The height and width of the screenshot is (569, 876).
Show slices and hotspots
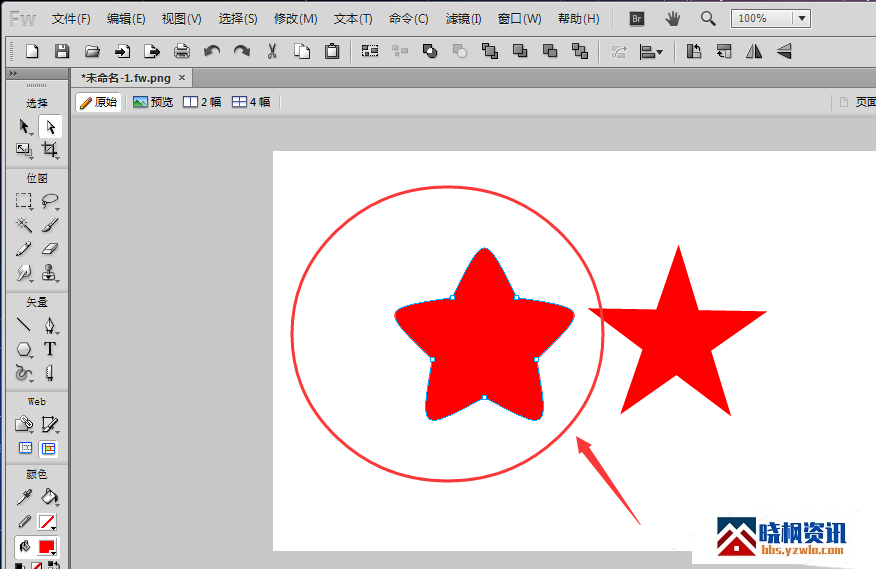(49, 448)
